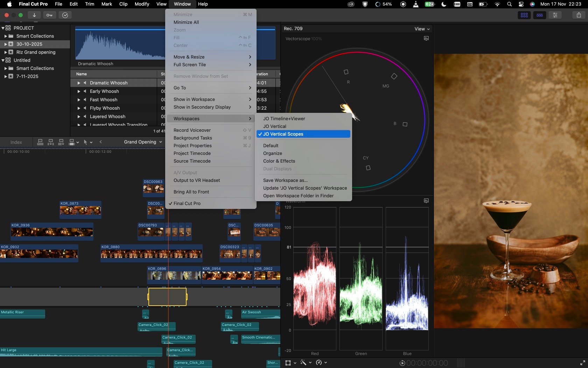Choose Minimize All from Window menu
The image size is (588, 368).
tap(211, 22)
